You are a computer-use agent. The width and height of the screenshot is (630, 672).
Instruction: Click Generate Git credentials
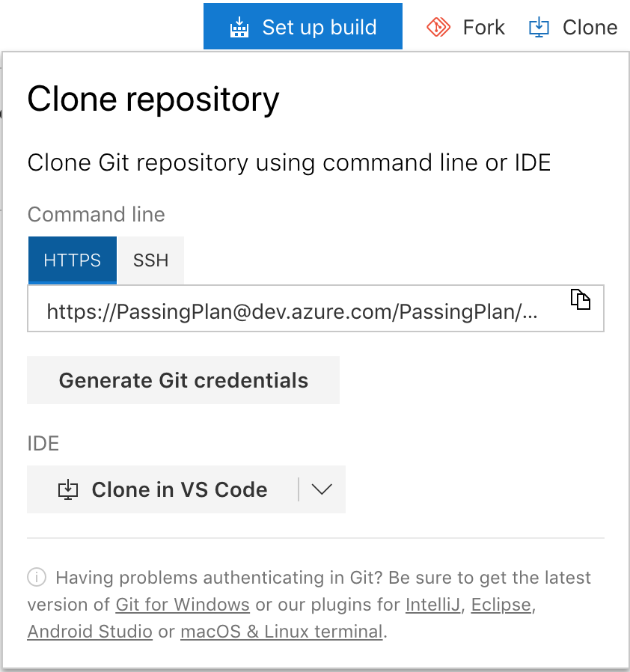183,380
